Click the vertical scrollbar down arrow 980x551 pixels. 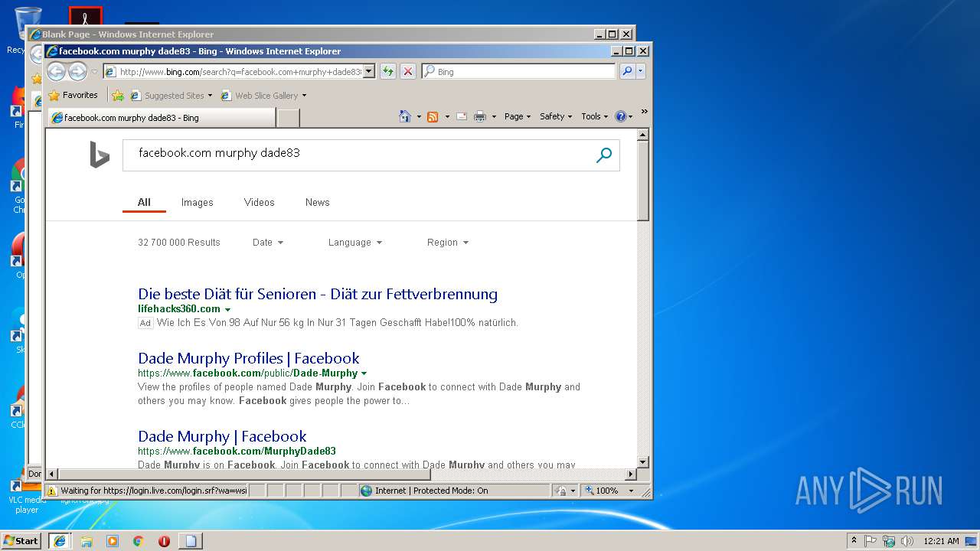(x=643, y=462)
